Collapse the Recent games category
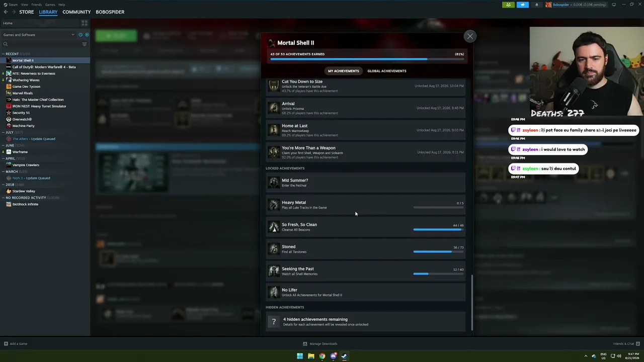Viewport: 644px width, 362px height. (3, 54)
